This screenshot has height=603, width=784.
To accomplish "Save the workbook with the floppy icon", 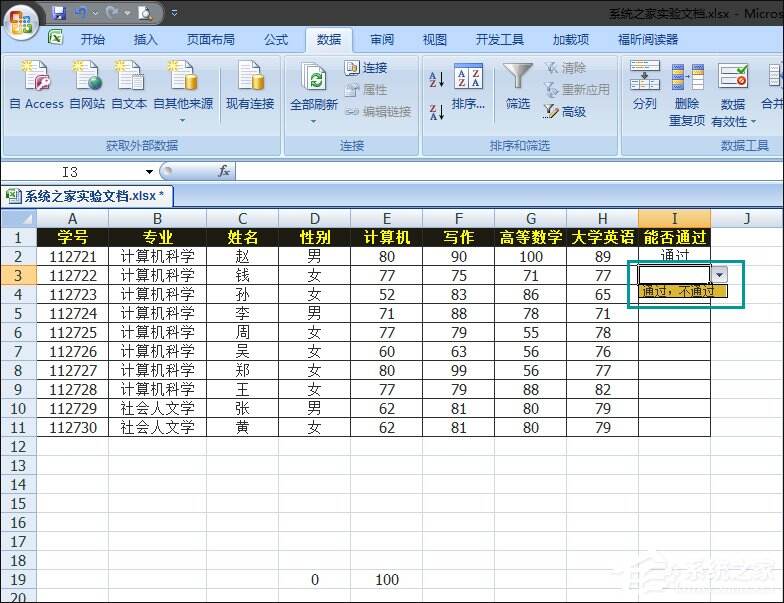I will pyautogui.click(x=59, y=12).
